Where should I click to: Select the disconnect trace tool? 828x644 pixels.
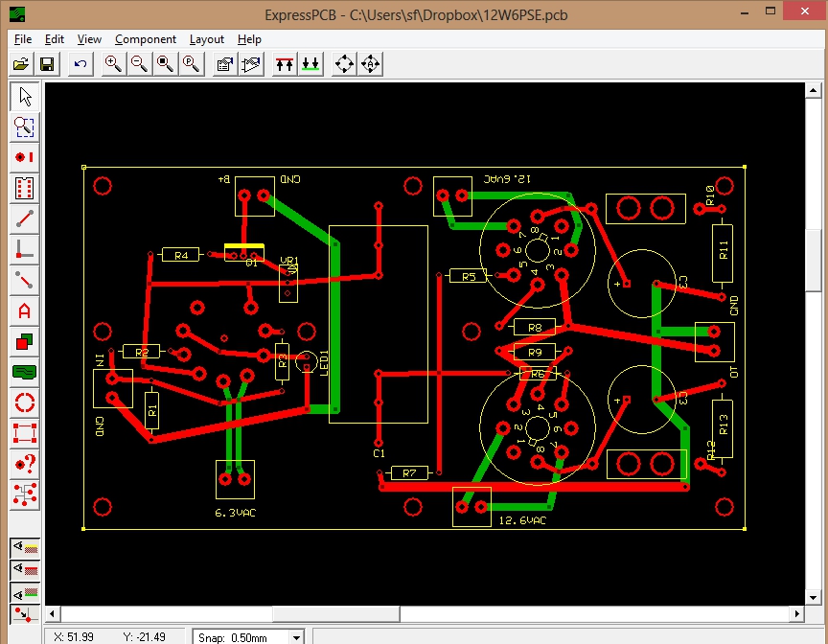click(24, 280)
